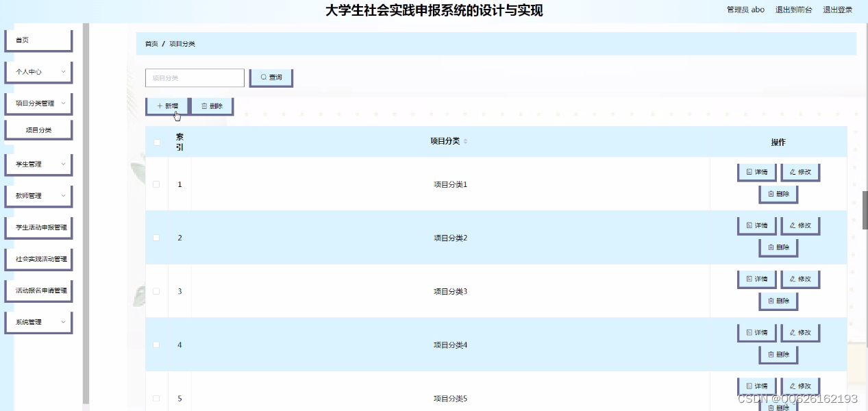The height and width of the screenshot is (411, 868).
Task: Sort by the 项目分类 column sort icon
Action: [x=466, y=141]
